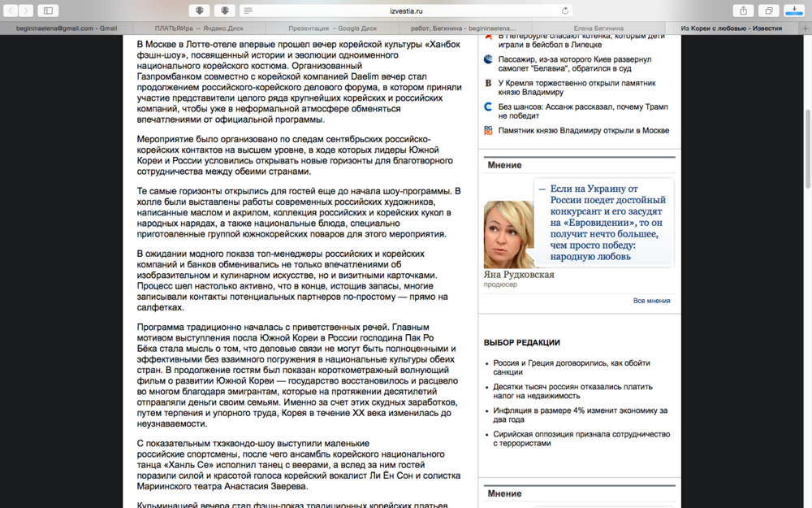Image resolution: width=812 pixels, height=508 pixels.
Task: Show the Safari sidebar
Action: coord(48,11)
